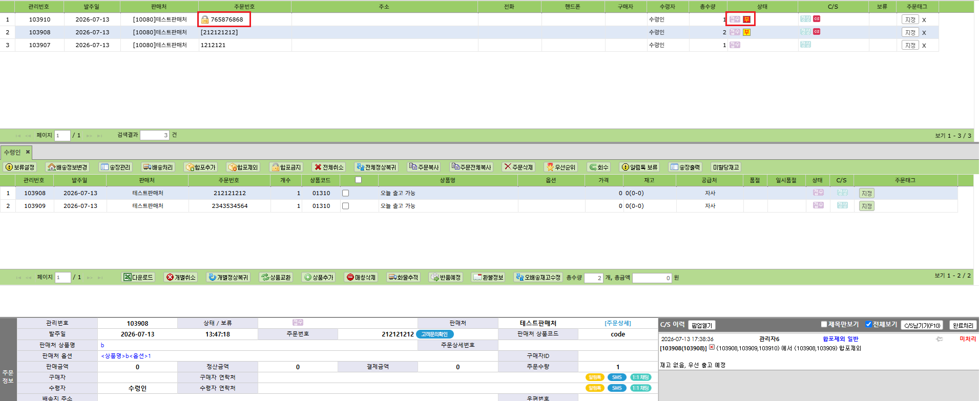This screenshot has width=980, height=401.
Task: Click 완료처리 complete button
Action: pyautogui.click(x=963, y=325)
